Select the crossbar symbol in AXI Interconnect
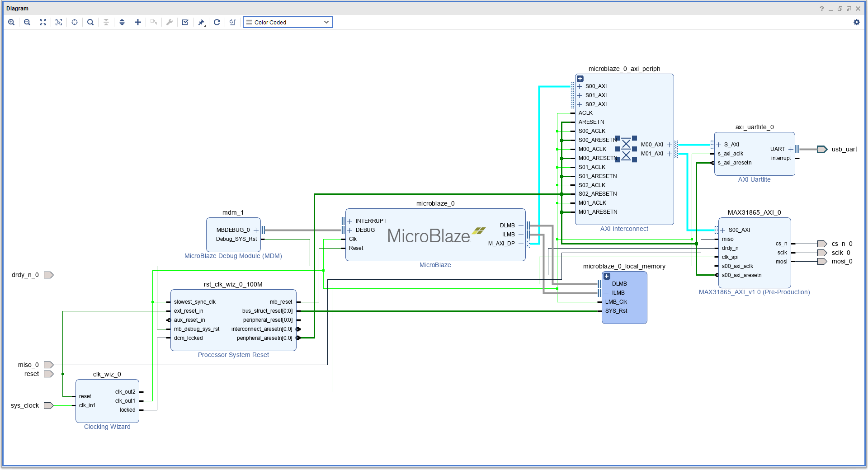The image size is (868, 470). pos(626,149)
